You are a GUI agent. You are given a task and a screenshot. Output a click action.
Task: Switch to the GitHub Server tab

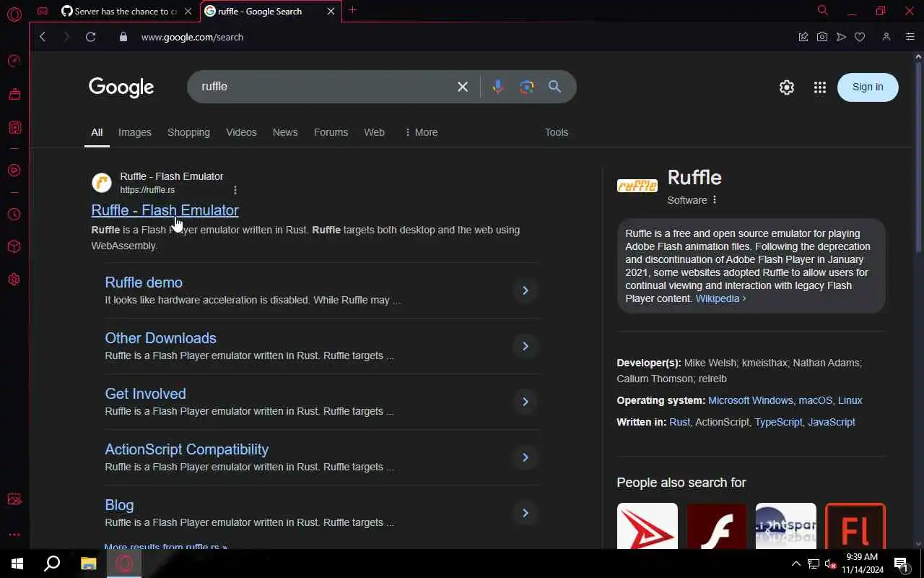[126, 12]
